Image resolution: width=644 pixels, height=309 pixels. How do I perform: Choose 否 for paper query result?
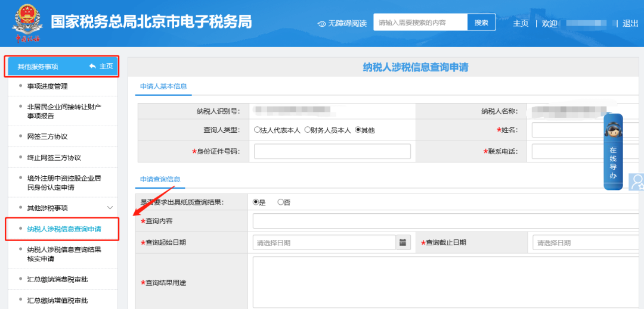click(x=281, y=202)
